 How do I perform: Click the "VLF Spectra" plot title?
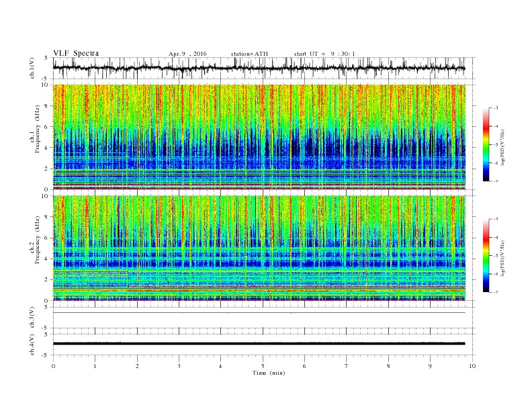point(76,53)
